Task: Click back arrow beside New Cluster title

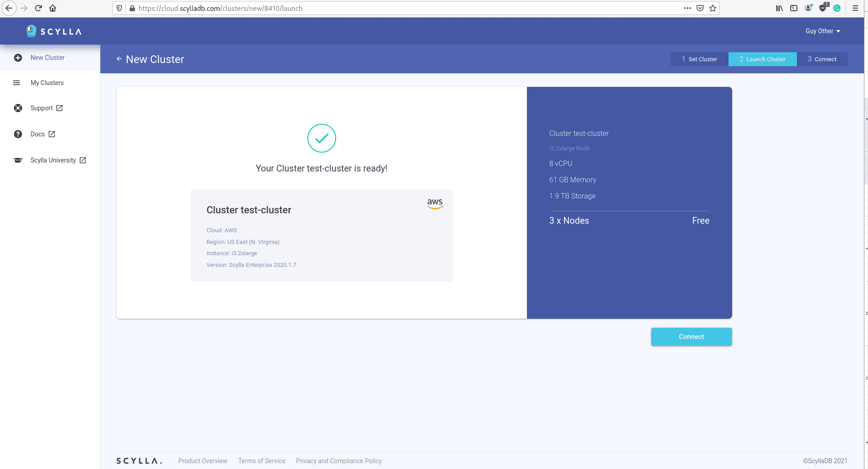Action: click(119, 59)
